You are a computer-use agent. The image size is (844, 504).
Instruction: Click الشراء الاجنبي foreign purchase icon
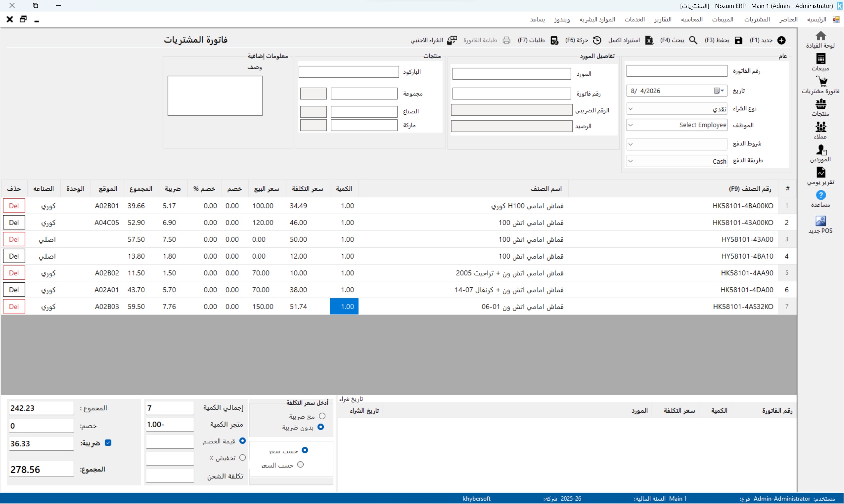click(x=452, y=41)
